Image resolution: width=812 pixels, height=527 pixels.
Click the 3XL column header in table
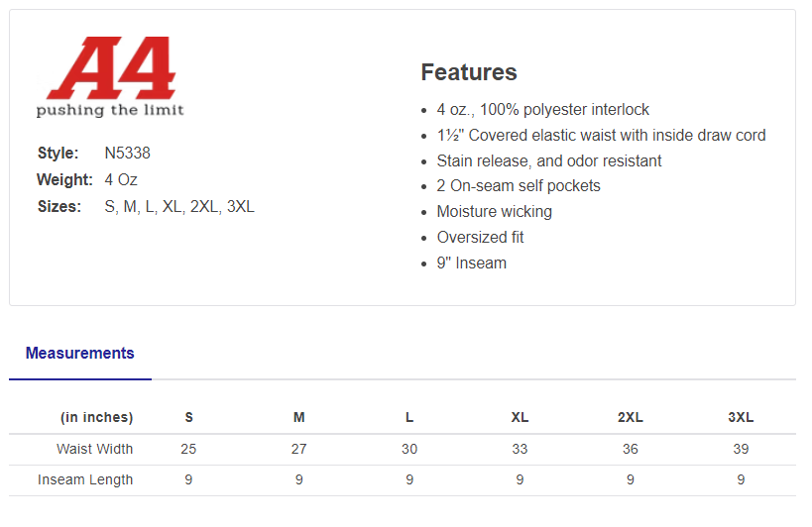[741, 418]
